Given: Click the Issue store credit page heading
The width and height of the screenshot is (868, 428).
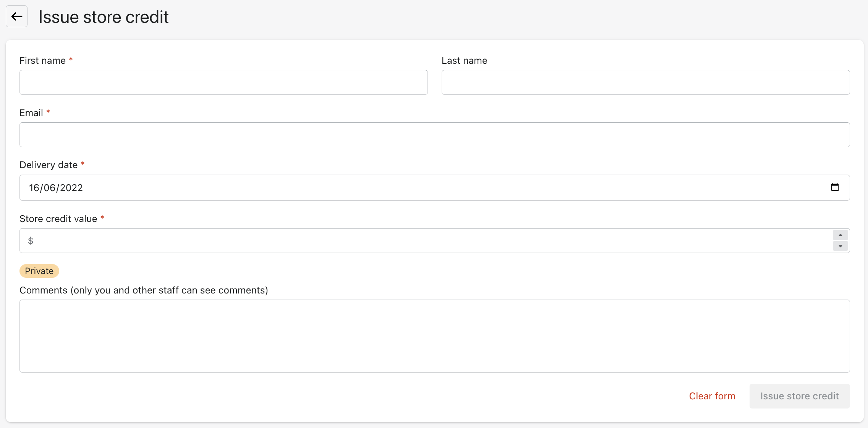Looking at the screenshot, I should (x=104, y=17).
